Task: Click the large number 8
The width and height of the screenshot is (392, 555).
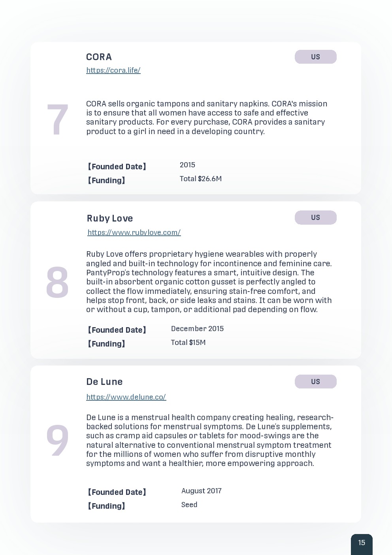Action: pyautogui.click(x=58, y=283)
